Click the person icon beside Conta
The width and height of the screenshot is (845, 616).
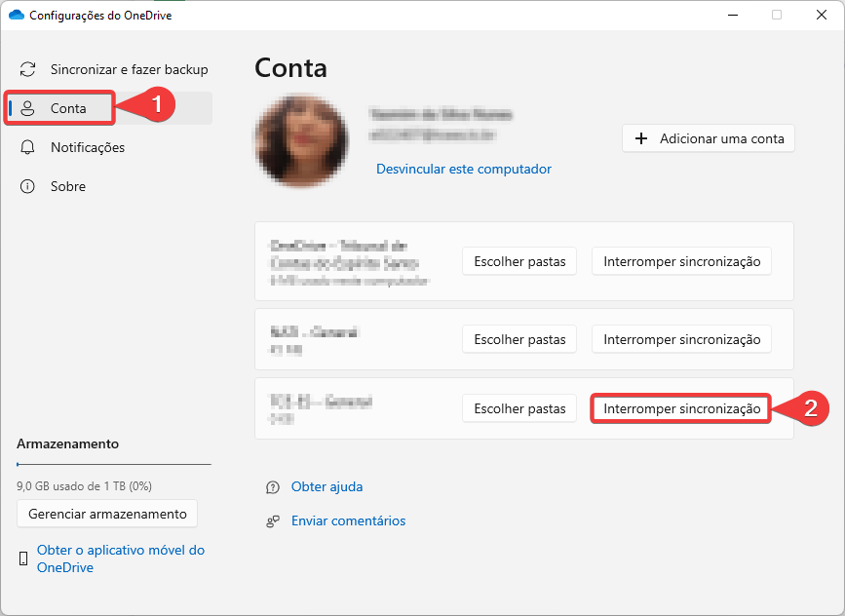pyautogui.click(x=27, y=108)
